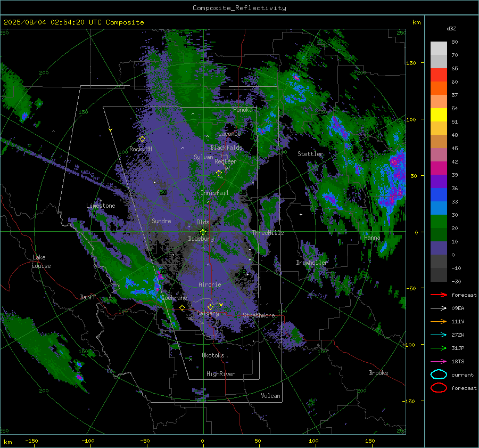Select the Strathmore label
The image size is (479, 448).
coord(259,315)
